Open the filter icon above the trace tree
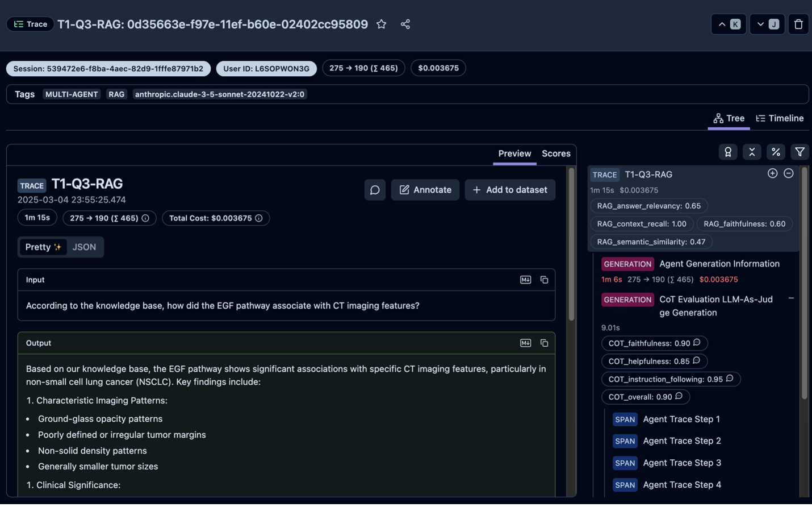 [800, 152]
